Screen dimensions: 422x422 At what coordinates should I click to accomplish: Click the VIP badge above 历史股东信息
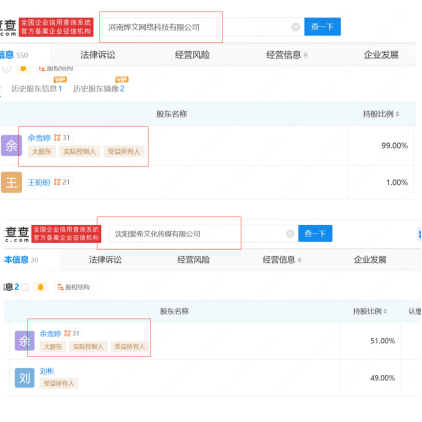point(60,79)
